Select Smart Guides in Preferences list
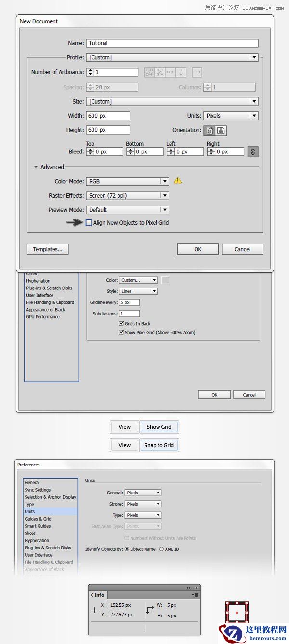The height and width of the screenshot is (644, 289). (38, 526)
